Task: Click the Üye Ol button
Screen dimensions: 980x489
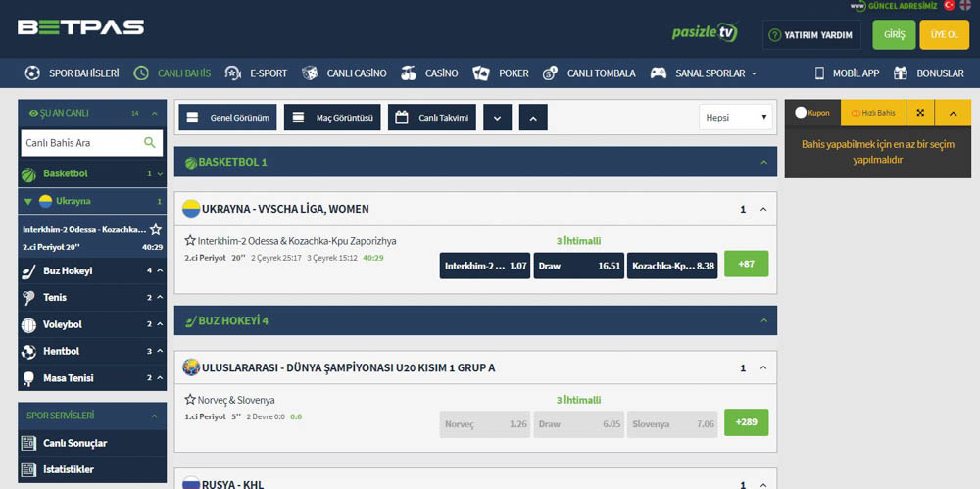Action: point(944,35)
